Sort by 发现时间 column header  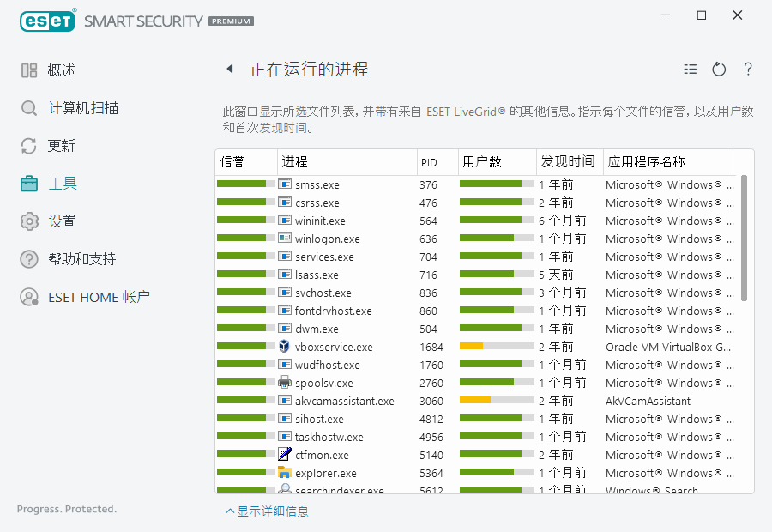(567, 162)
